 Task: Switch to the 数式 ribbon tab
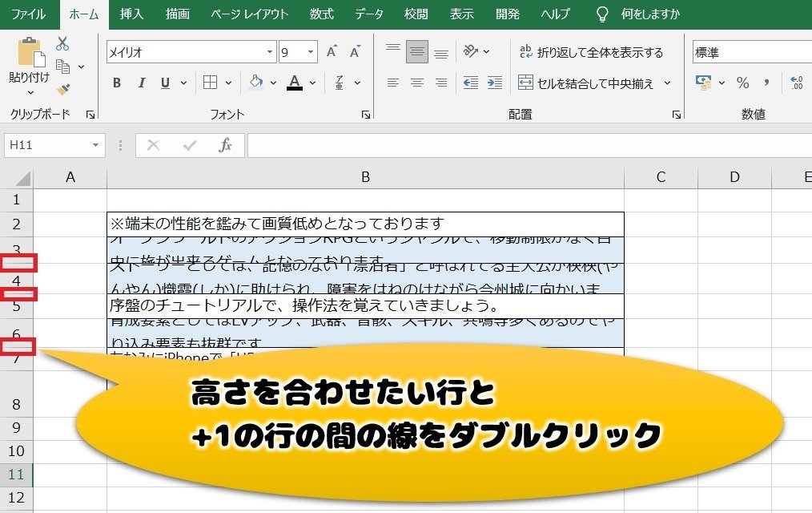point(321,14)
